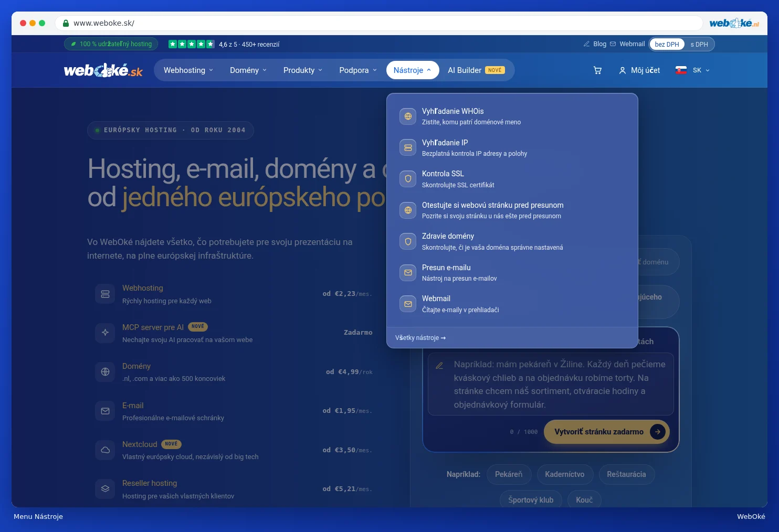Click the Webhosting server icon in the product list
779x532 pixels.
[x=105, y=294]
